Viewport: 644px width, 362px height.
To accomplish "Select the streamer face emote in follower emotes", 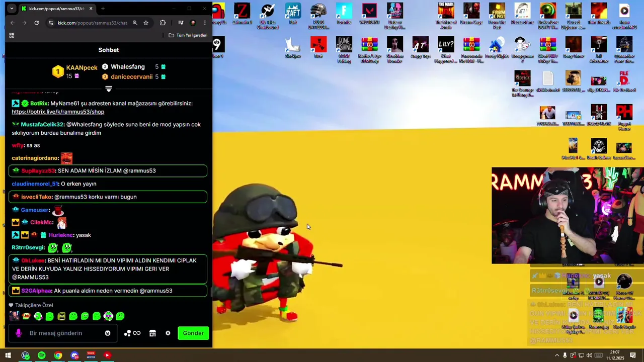I will [x=14, y=316].
